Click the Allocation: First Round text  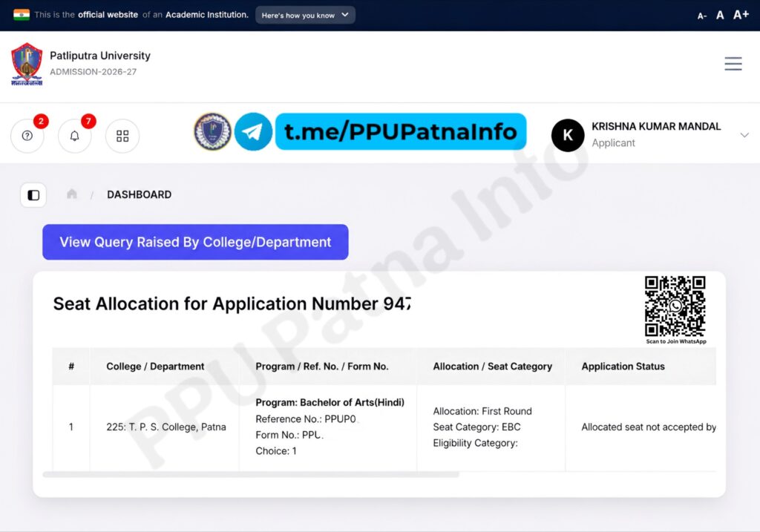[482, 411]
